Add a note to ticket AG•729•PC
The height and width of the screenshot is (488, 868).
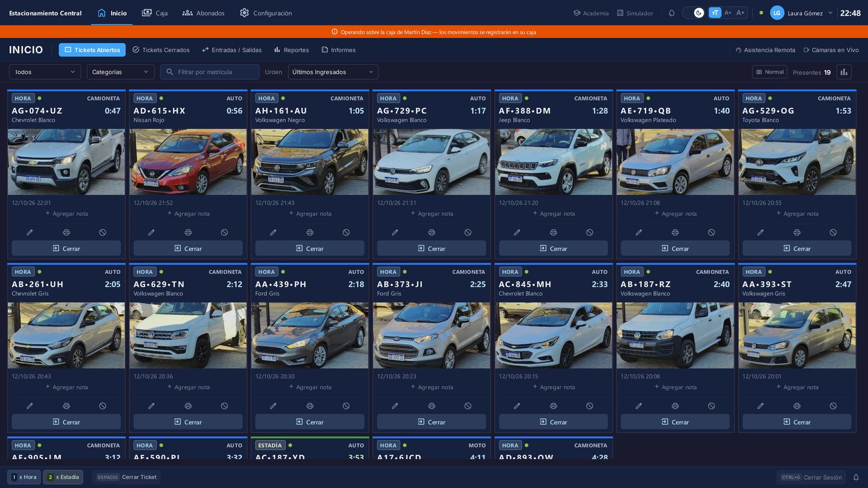(x=431, y=214)
